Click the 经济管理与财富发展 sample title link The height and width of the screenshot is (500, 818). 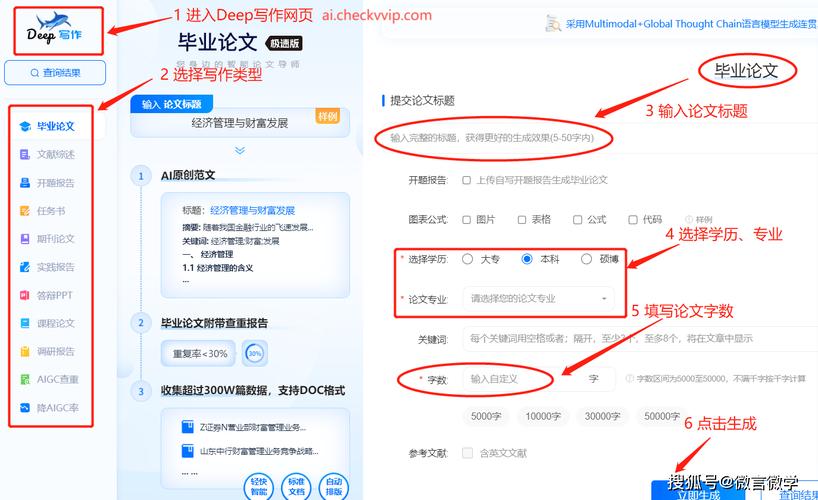tap(252, 210)
